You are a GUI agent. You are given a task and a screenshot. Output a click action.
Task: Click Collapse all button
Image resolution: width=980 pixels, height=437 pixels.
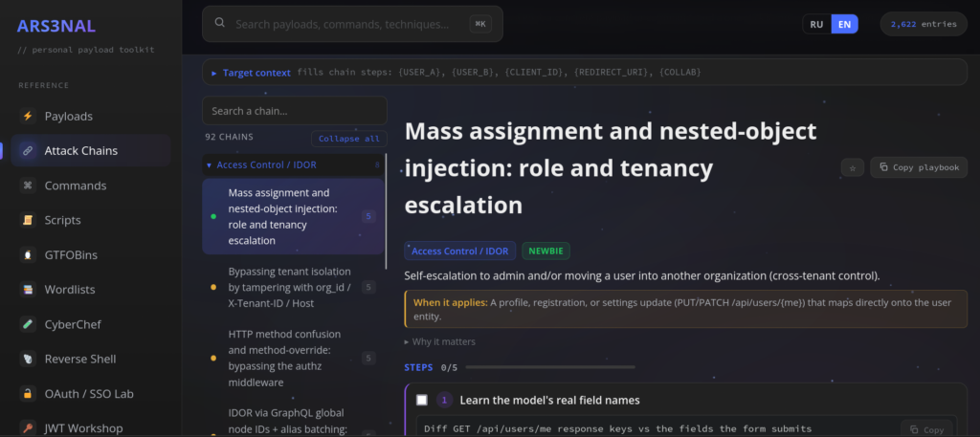coord(348,139)
